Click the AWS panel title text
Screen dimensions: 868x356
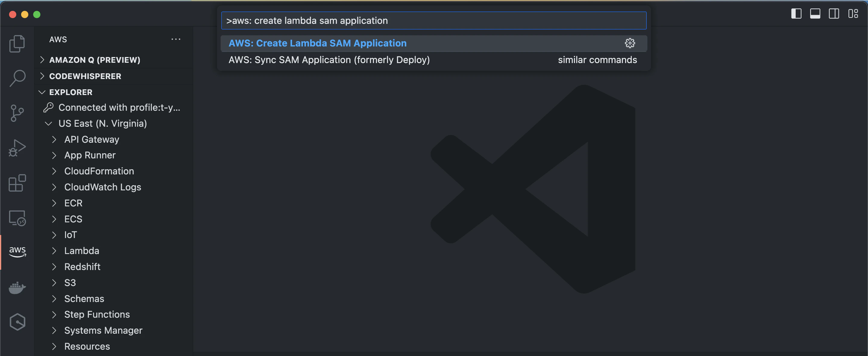(58, 40)
